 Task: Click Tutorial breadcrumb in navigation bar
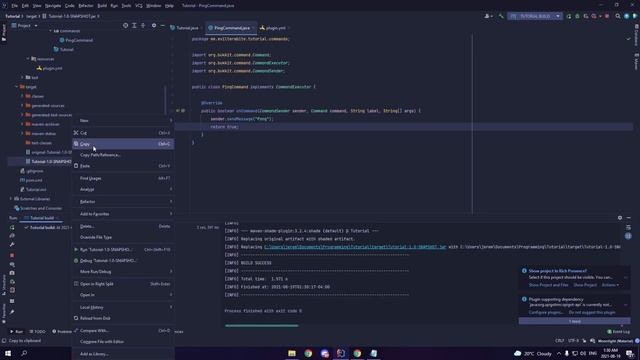(x=12, y=16)
